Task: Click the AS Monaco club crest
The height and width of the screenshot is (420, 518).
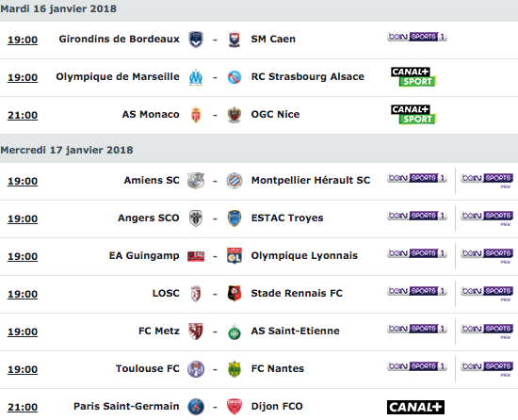Action: tap(196, 115)
